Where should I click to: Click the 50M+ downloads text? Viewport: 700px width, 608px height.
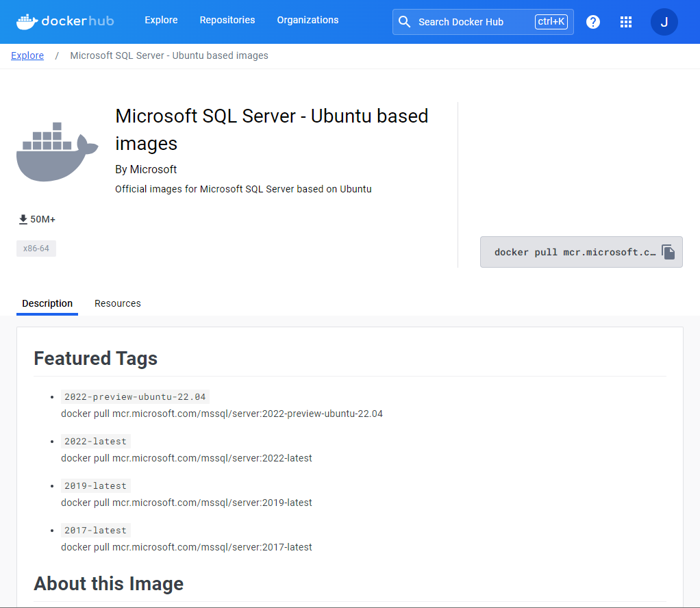tap(43, 219)
